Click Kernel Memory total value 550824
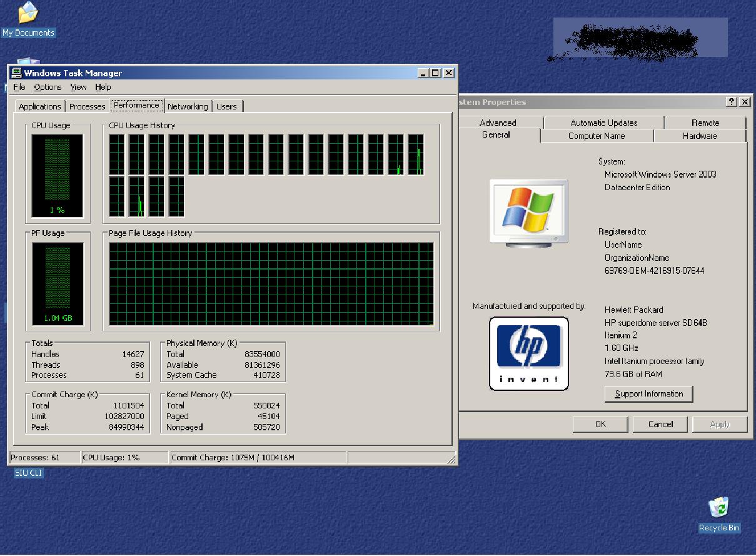Screen dimensions: 756x556 [266, 405]
